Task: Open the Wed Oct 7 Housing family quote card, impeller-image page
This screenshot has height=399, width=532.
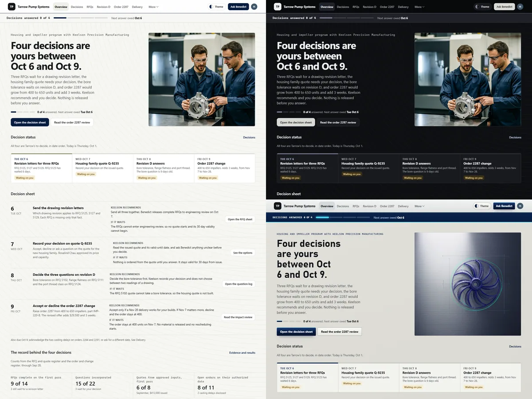Action: point(368,378)
